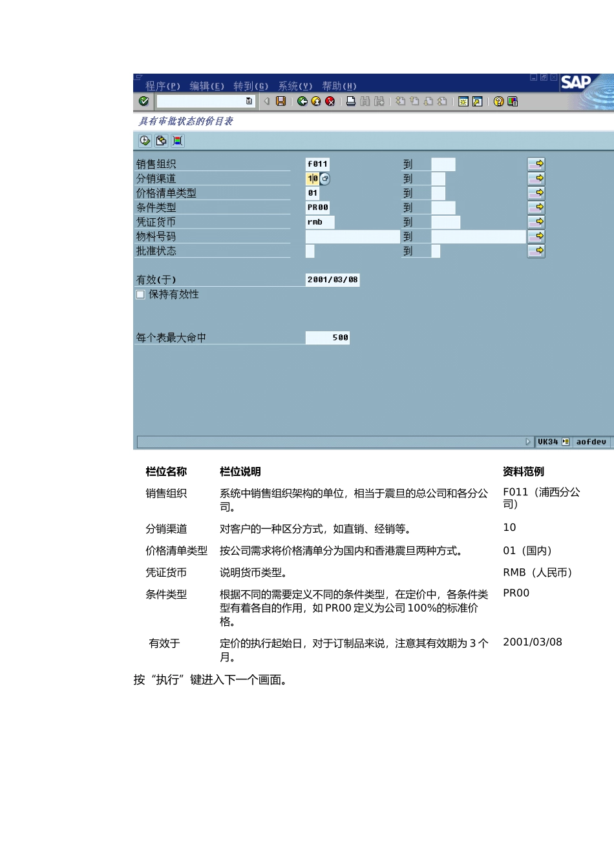Click the Create New Session icon
The height and width of the screenshot is (868, 614).
pyautogui.click(x=463, y=101)
